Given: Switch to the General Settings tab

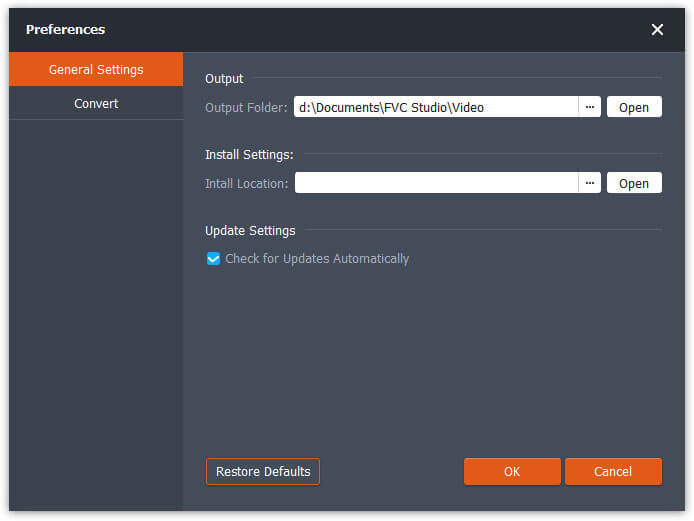Looking at the screenshot, I should [96, 70].
